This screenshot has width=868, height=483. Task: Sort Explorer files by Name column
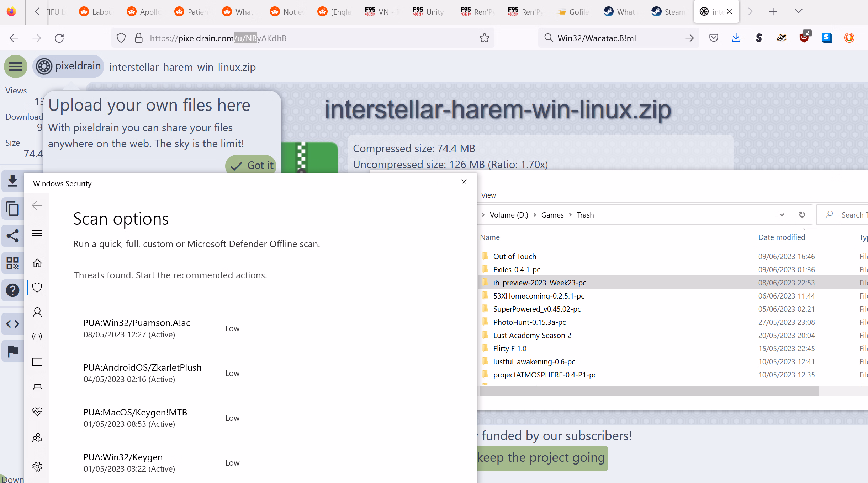(x=490, y=237)
